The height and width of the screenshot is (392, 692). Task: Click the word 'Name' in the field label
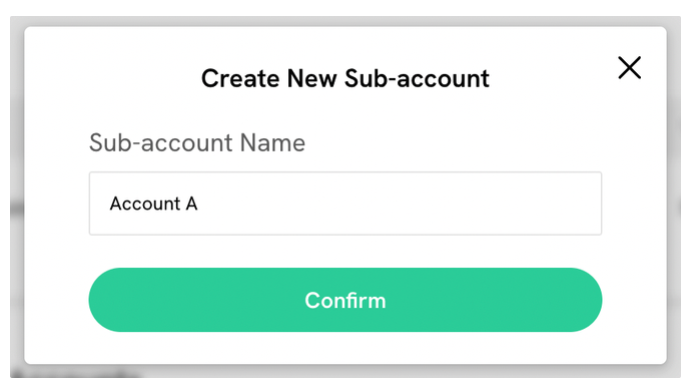(x=272, y=143)
